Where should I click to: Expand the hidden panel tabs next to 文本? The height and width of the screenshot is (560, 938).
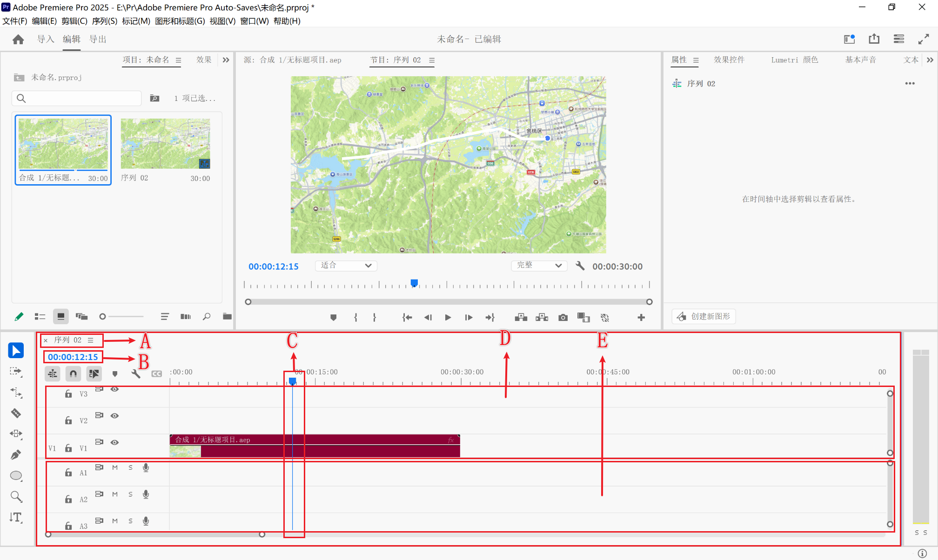coord(930,60)
